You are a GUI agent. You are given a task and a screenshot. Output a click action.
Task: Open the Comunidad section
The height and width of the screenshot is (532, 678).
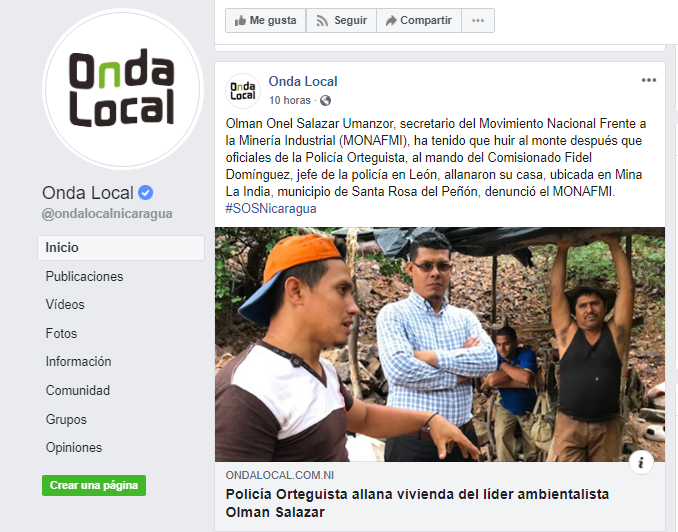click(78, 391)
